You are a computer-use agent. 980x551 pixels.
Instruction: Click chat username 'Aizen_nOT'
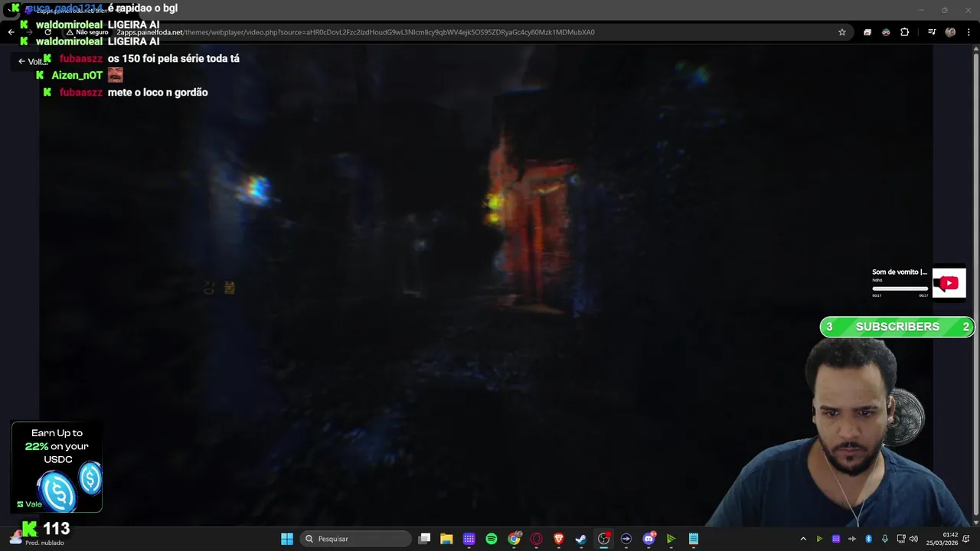click(77, 75)
